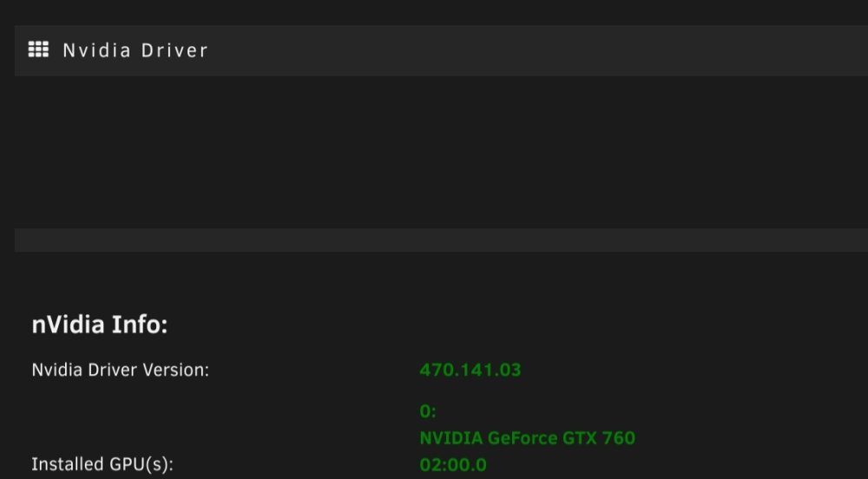Select driver version number 470.141.03

(x=470, y=370)
